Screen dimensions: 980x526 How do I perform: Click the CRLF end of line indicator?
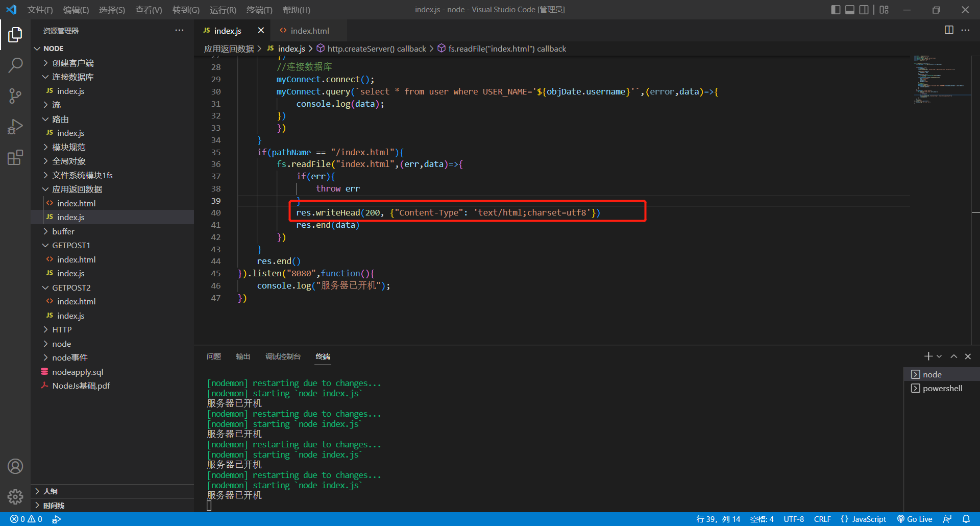pos(822,519)
